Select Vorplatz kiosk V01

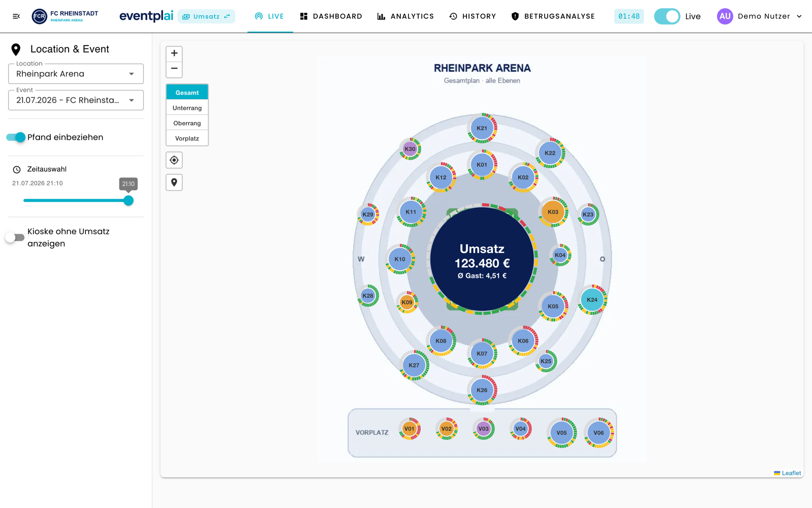click(410, 429)
